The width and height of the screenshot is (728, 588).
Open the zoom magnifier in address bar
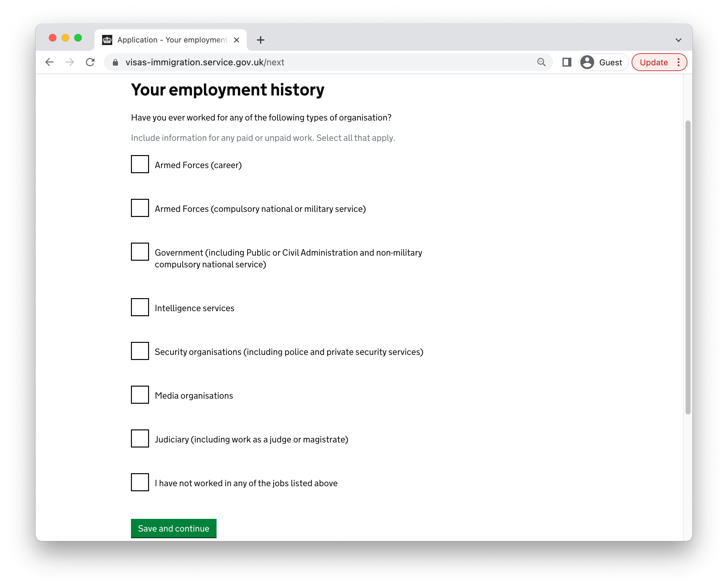click(541, 62)
